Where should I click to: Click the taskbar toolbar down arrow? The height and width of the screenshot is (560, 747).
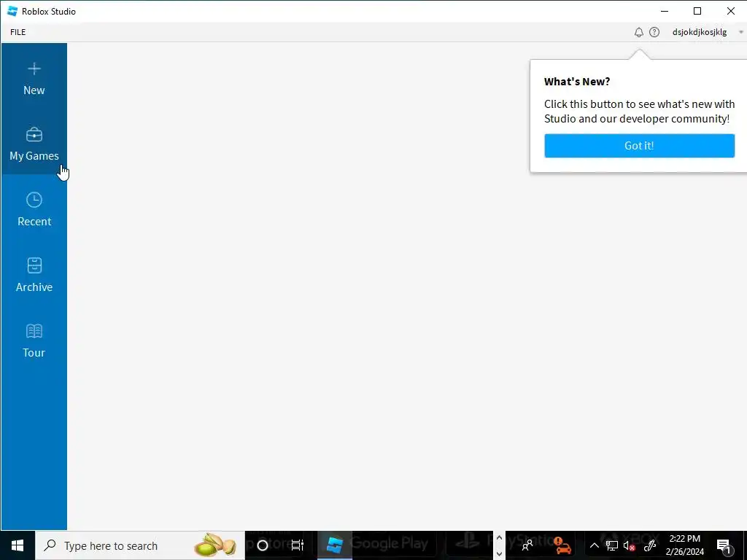point(499,553)
